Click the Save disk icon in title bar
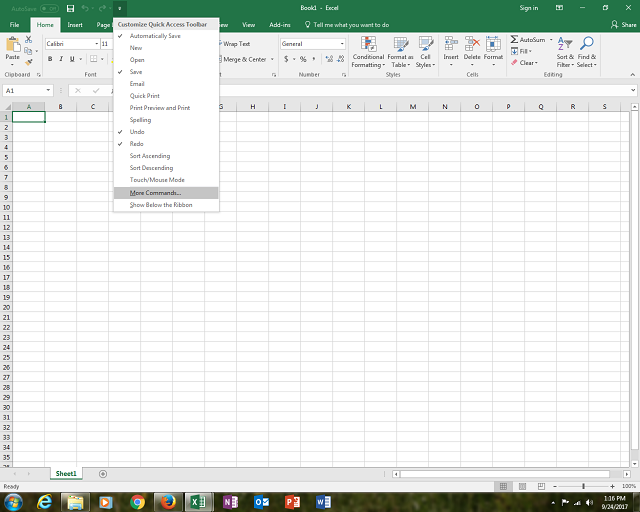 pyautogui.click(x=70, y=8)
